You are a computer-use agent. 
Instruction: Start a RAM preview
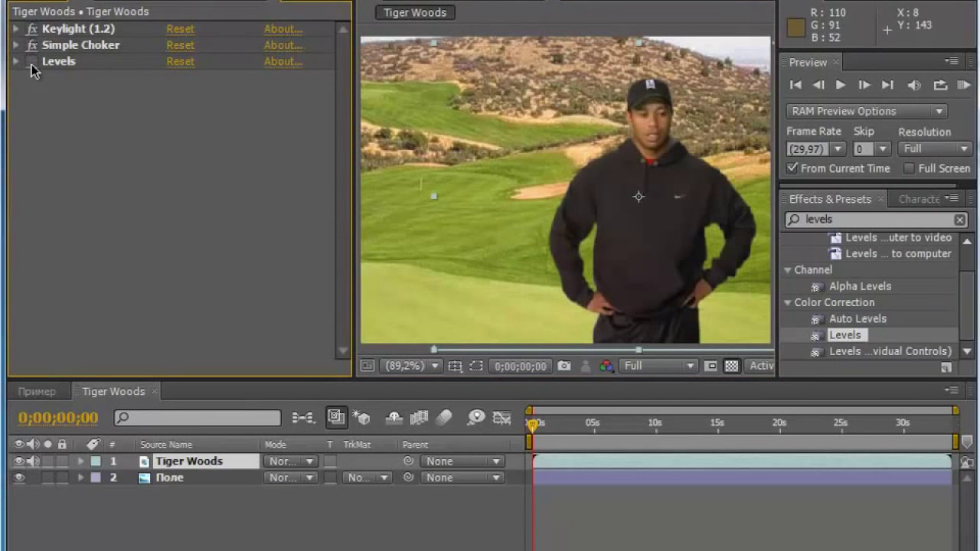click(x=964, y=85)
